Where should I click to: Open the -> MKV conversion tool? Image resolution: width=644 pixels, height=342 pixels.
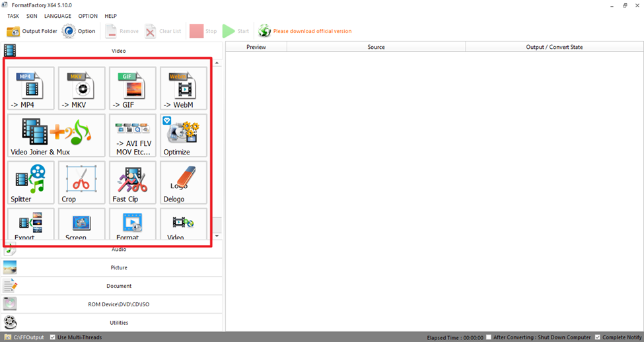point(82,88)
